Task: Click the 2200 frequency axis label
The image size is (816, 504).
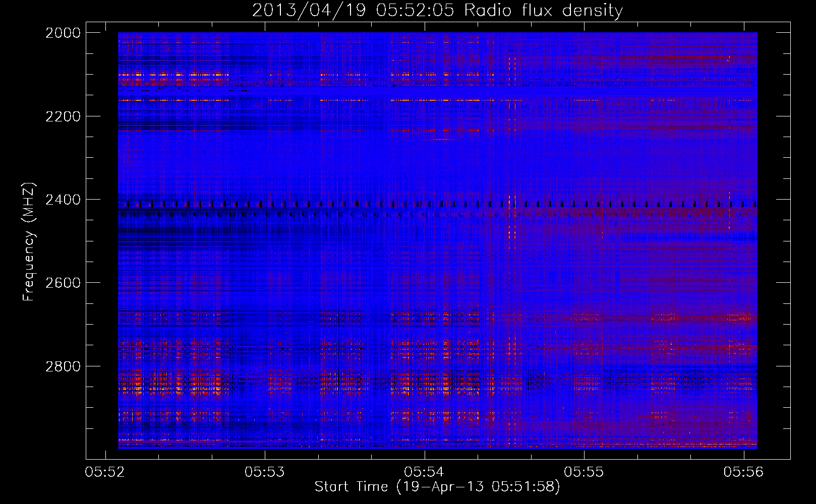Action: click(x=63, y=116)
